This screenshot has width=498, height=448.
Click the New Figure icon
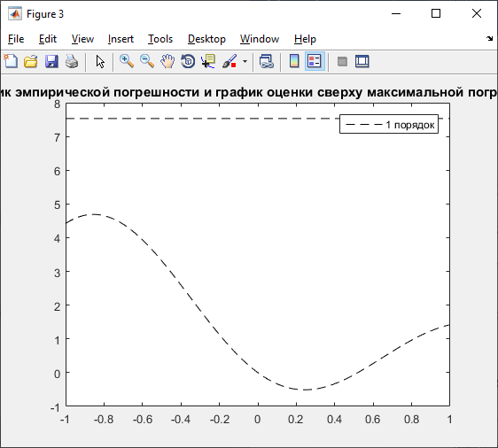[11, 61]
